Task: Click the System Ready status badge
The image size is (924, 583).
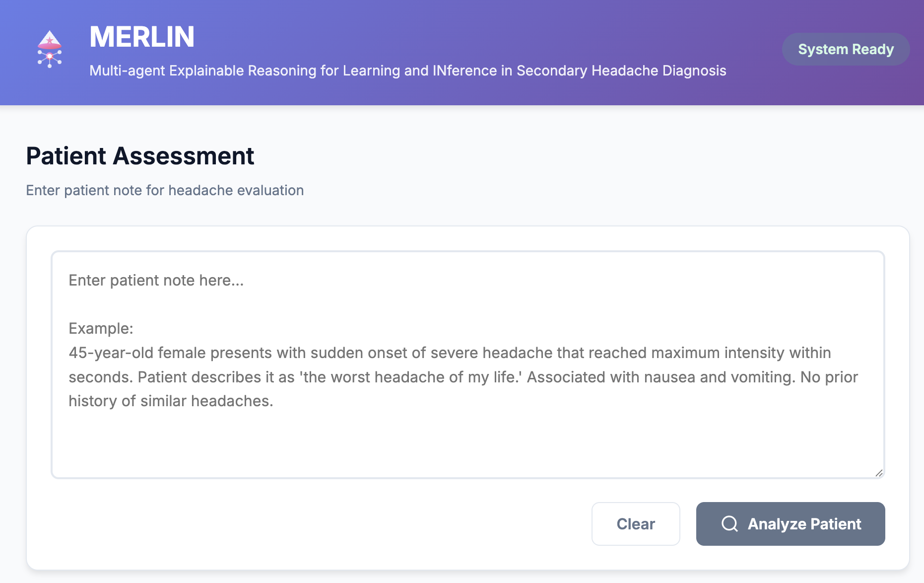Action: (846, 49)
